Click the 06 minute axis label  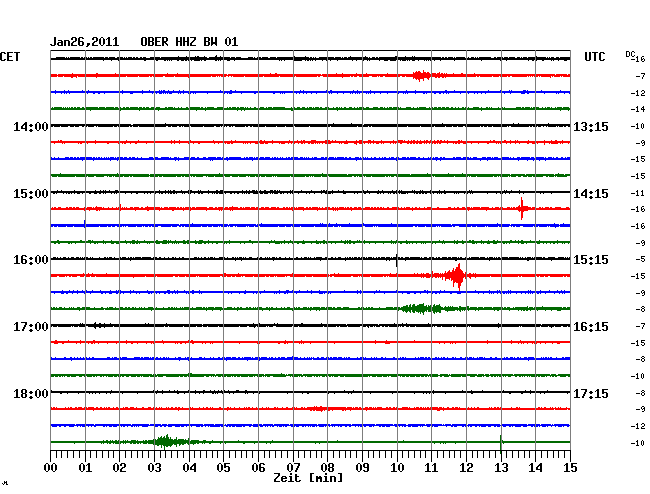(x=258, y=468)
